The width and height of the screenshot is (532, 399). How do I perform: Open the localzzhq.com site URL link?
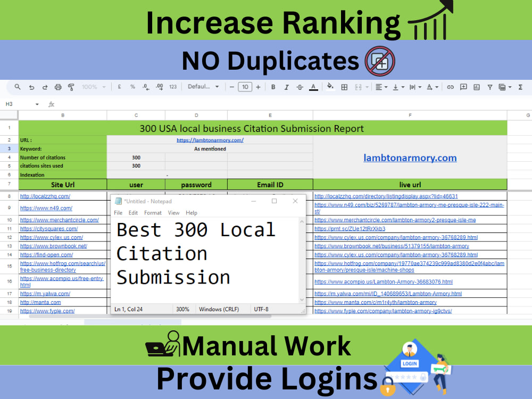click(45, 196)
